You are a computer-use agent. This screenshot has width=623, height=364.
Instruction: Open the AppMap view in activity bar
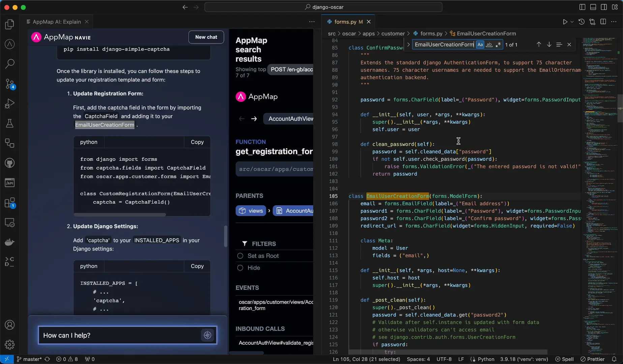(x=10, y=44)
